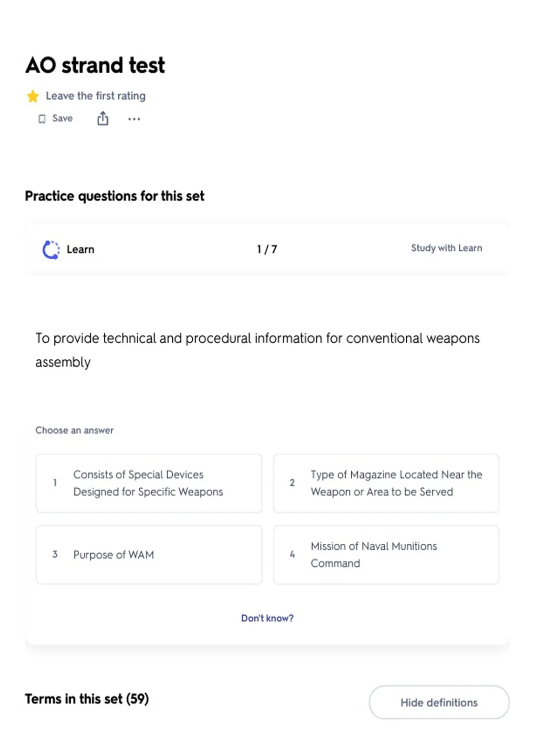The width and height of the screenshot is (534, 756).
Task: Click 'Terms in this set (59)' heading
Action: 87,699
